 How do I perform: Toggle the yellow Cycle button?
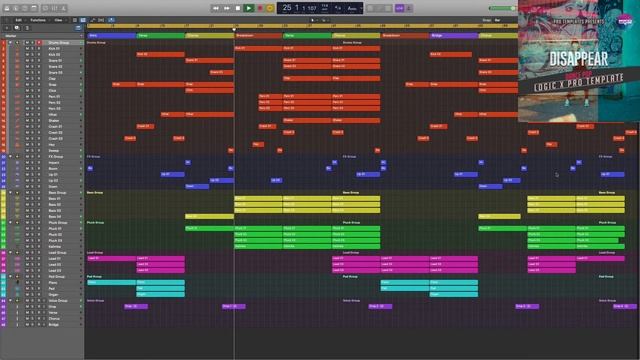[x=270, y=8]
